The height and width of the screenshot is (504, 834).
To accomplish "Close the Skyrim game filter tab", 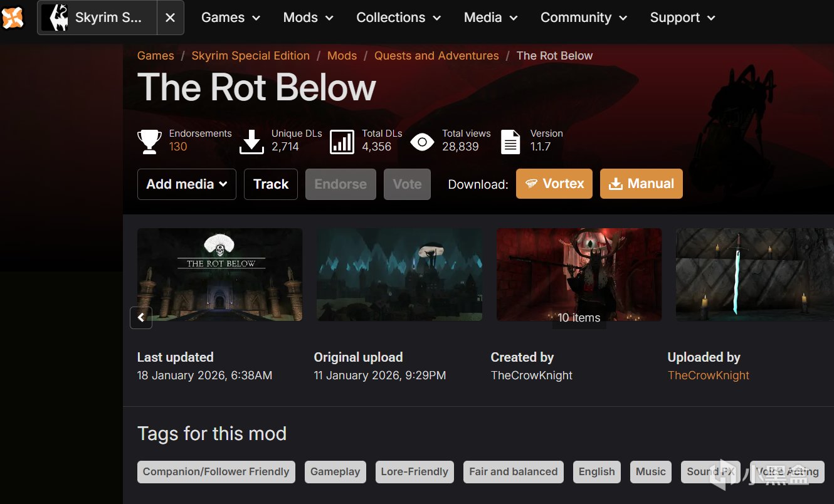I will [170, 18].
